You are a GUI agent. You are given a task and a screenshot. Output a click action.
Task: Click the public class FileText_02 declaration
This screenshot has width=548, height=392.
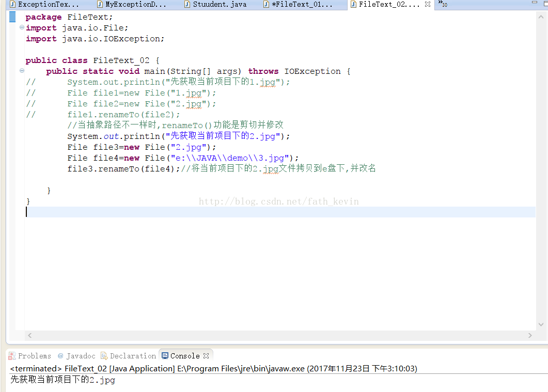pyautogui.click(x=92, y=60)
